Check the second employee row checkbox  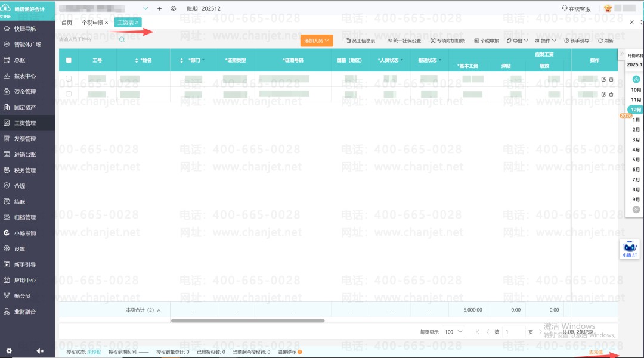(x=69, y=94)
